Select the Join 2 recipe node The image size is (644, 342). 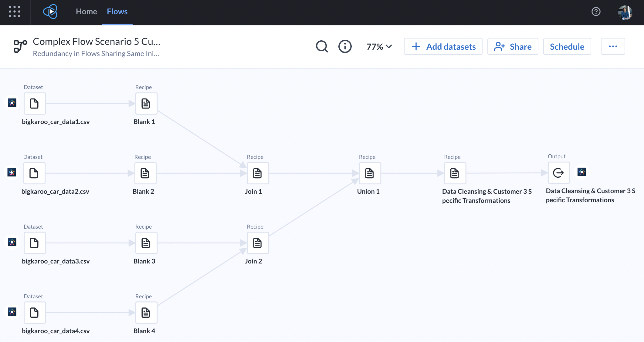(x=258, y=243)
